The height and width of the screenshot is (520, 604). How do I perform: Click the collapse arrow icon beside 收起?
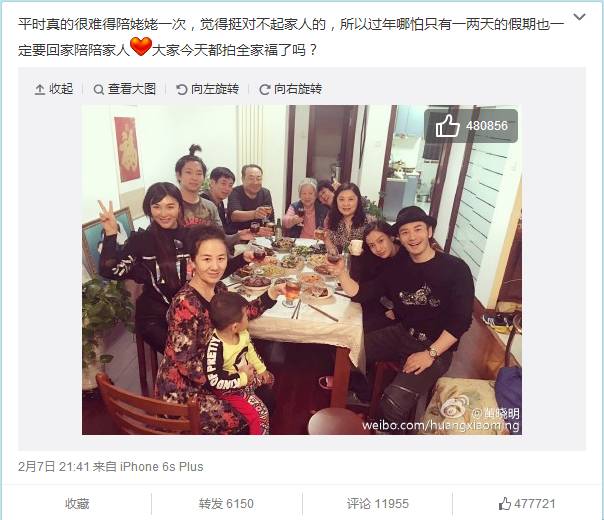(40, 89)
